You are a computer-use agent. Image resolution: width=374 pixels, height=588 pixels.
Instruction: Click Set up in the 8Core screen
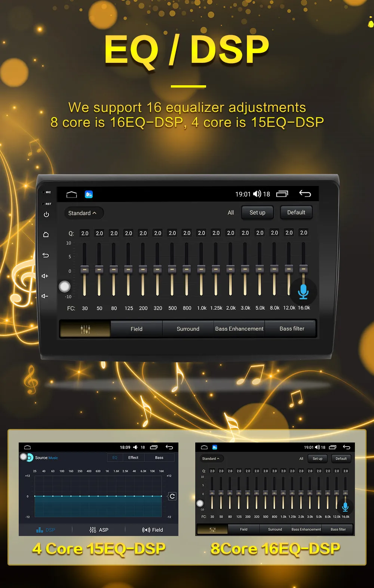point(318,459)
